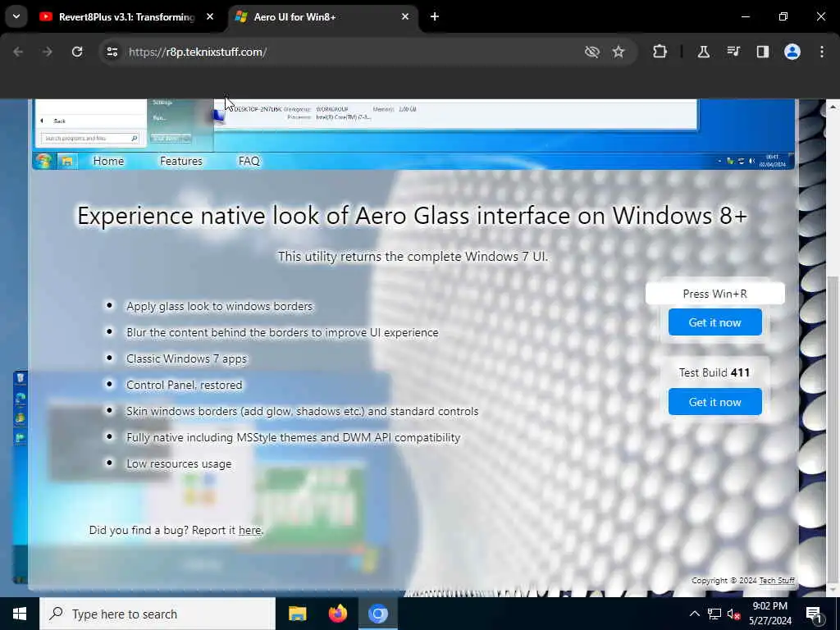Select the Aero UI for Win8+ tab
This screenshot has width=840, height=630.
323,16
